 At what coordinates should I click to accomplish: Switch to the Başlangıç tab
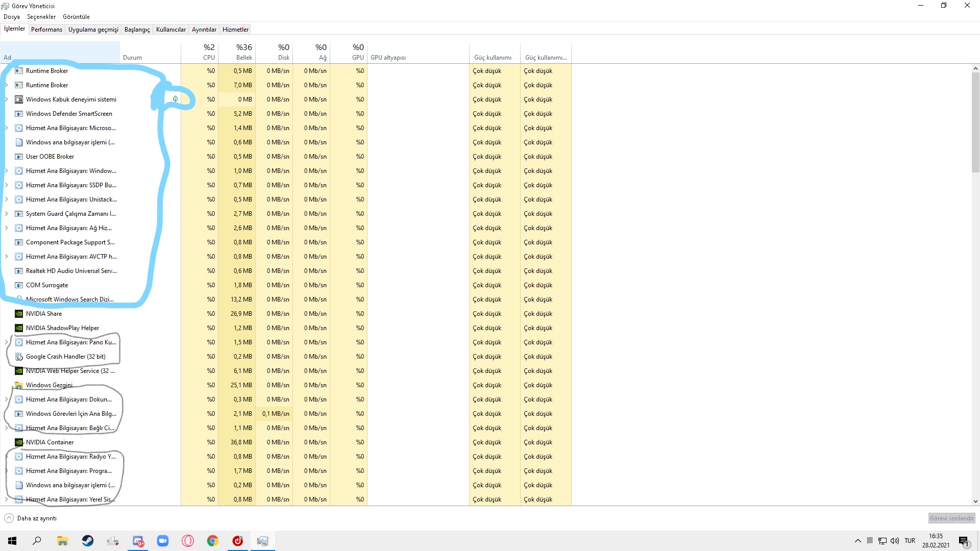tap(137, 30)
